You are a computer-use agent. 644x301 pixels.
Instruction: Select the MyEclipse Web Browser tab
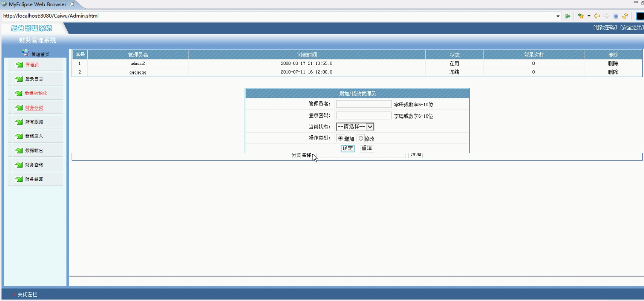[38, 4]
